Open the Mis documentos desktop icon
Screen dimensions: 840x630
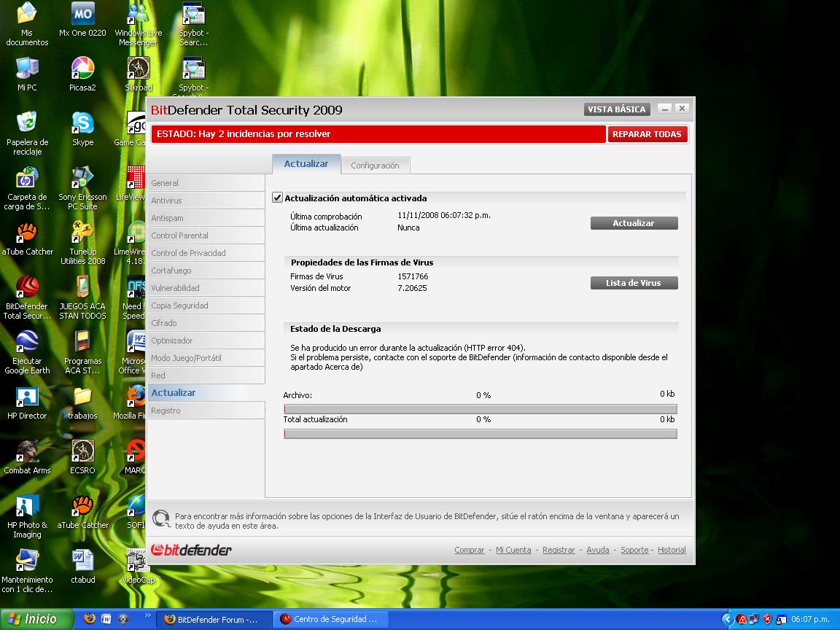[27, 24]
